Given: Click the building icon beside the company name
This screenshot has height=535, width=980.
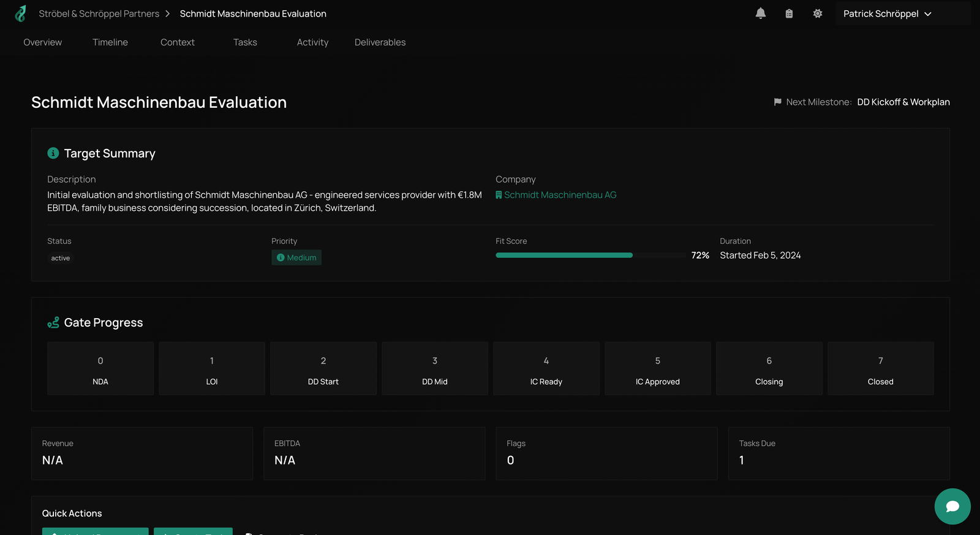Looking at the screenshot, I should [x=499, y=195].
